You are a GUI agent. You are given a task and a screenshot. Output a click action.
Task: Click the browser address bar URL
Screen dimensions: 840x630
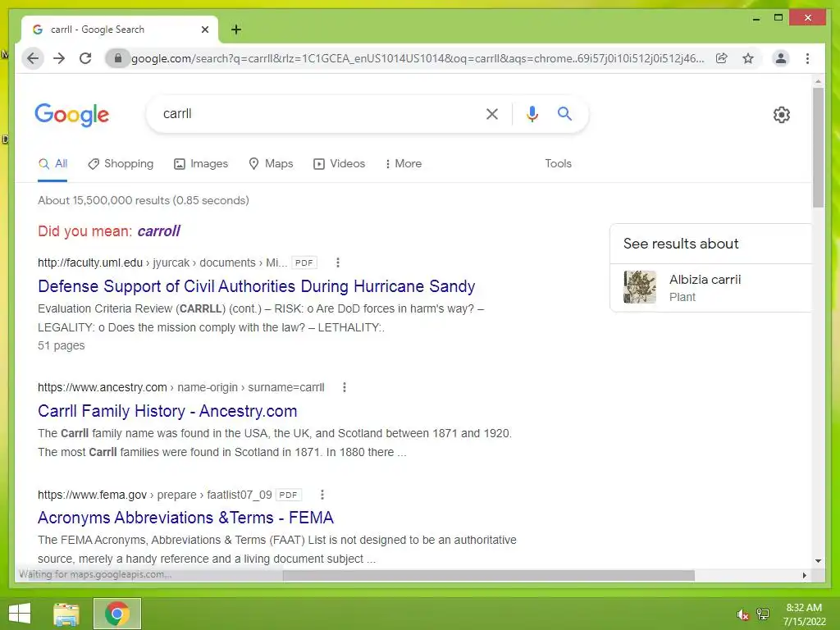point(418,58)
